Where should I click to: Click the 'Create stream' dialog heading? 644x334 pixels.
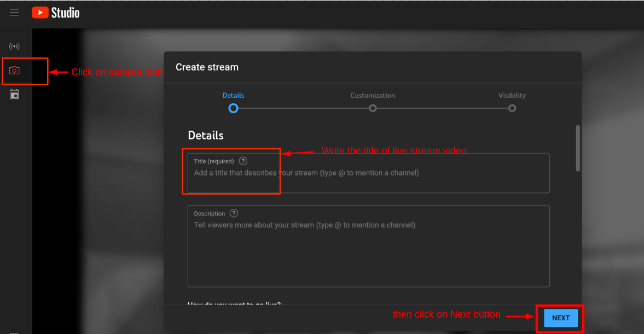(207, 67)
